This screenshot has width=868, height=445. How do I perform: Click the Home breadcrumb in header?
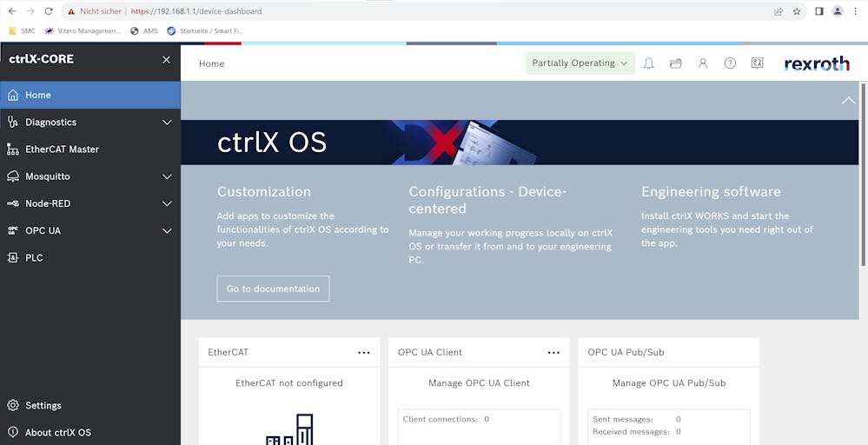click(211, 63)
